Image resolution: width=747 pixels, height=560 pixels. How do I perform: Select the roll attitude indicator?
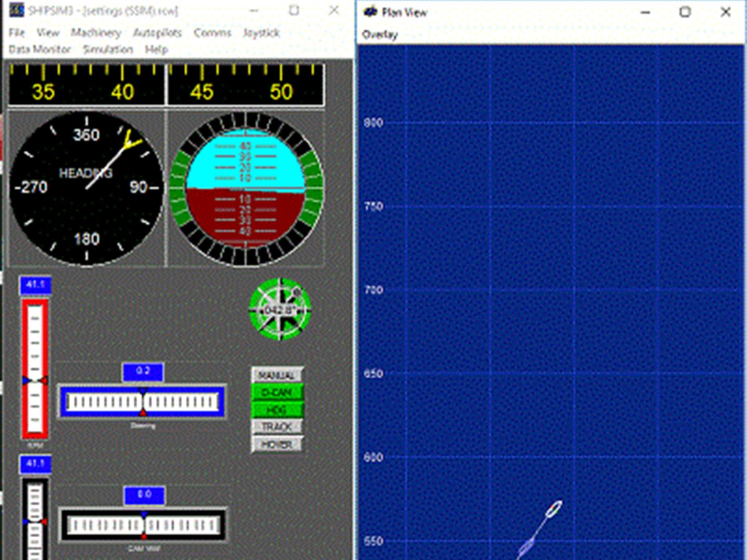tap(248, 187)
